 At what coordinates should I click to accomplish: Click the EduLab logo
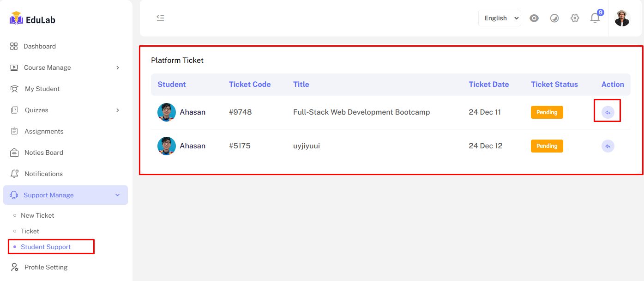click(32, 19)
